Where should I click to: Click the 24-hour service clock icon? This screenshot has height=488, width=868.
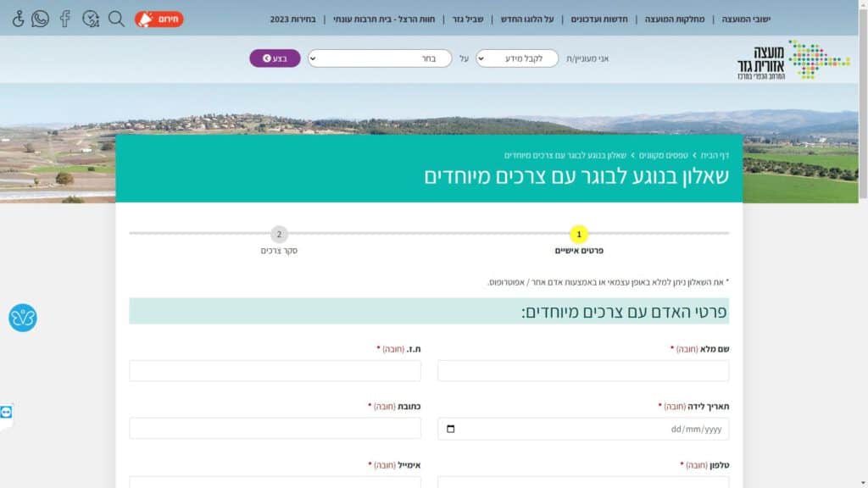(91, 19)
